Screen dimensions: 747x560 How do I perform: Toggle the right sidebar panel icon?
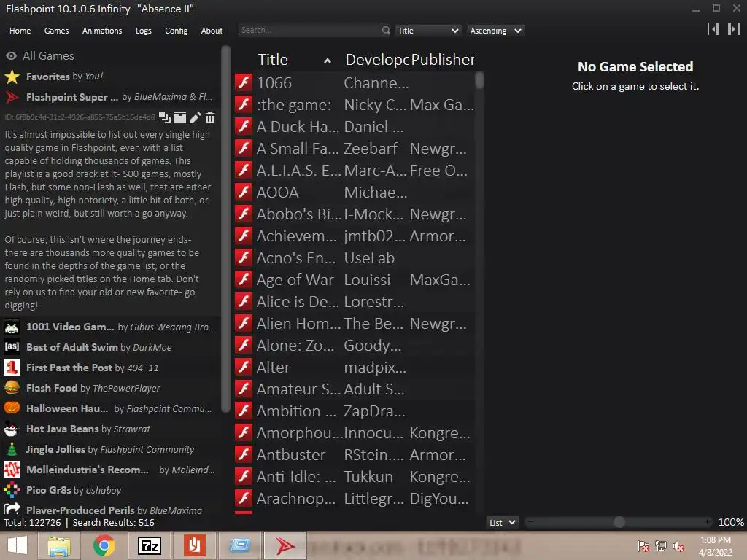[x=733, y=29]
